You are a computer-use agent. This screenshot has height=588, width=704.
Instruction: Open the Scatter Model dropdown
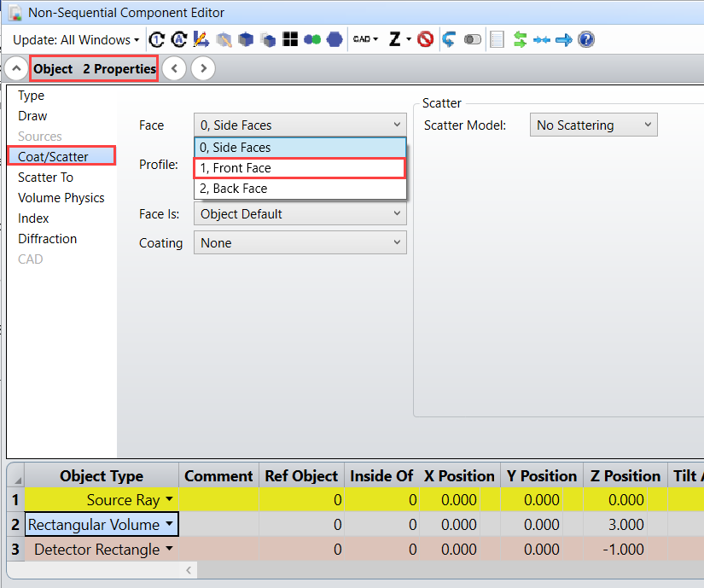pos(593,125)
